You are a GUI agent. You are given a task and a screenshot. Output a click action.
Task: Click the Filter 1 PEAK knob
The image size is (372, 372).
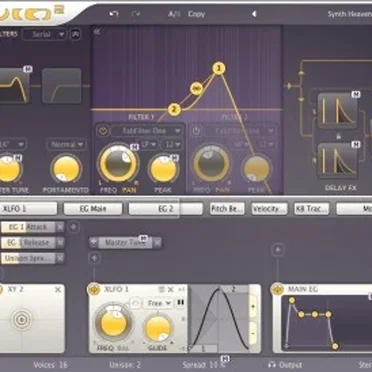pyautogui.click(x=163, y=169)
